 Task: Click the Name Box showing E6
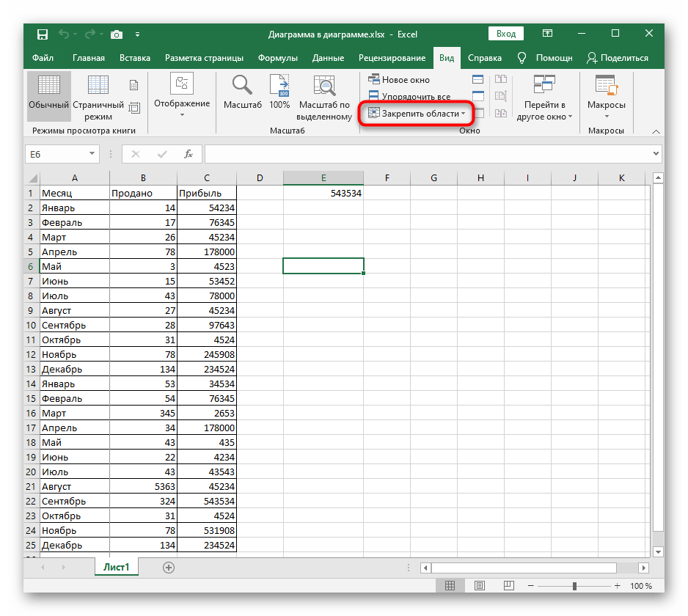pyautogui.click(x=56, y=154)
